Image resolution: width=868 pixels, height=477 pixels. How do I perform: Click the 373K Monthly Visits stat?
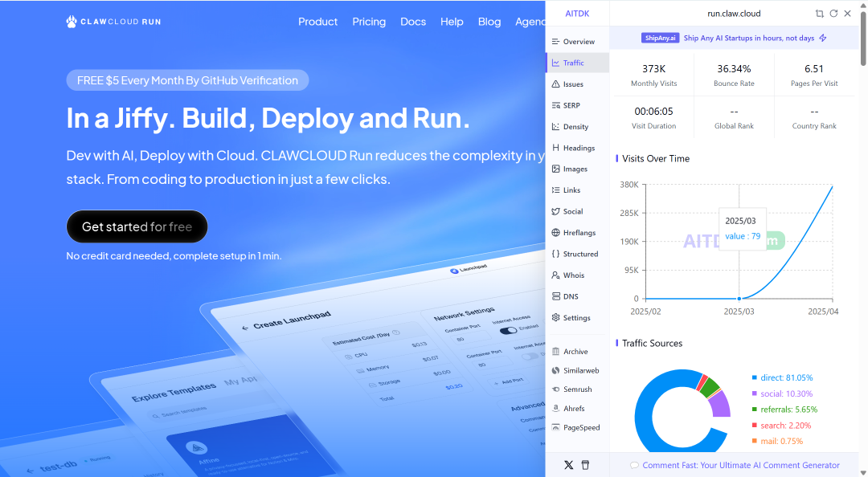pyautogui.click(x=653, y=75)
